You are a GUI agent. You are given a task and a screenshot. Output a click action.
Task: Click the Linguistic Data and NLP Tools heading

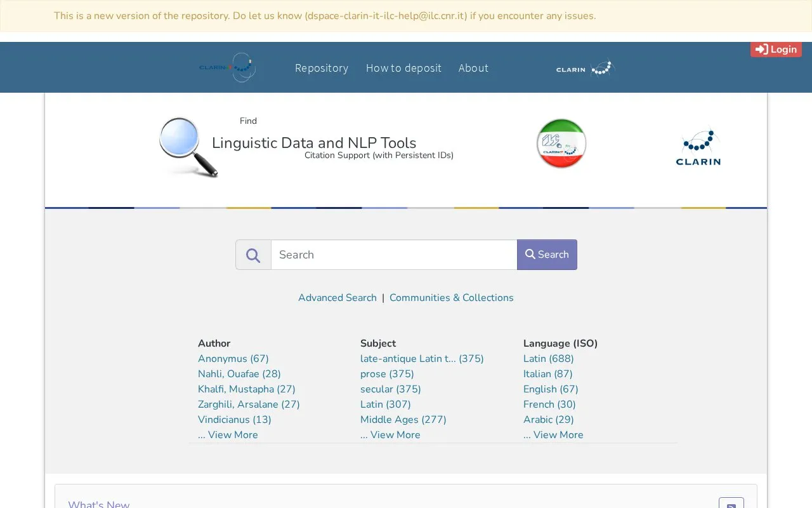[314, 143]
